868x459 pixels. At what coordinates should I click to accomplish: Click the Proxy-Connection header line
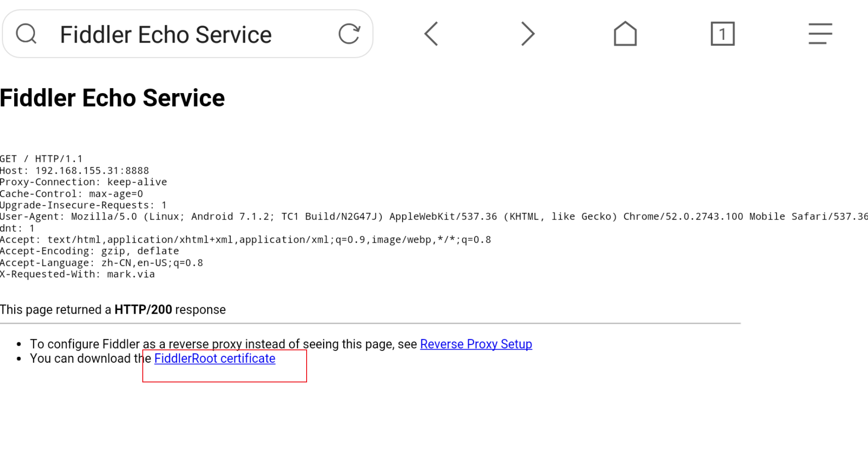coord(84,182)
